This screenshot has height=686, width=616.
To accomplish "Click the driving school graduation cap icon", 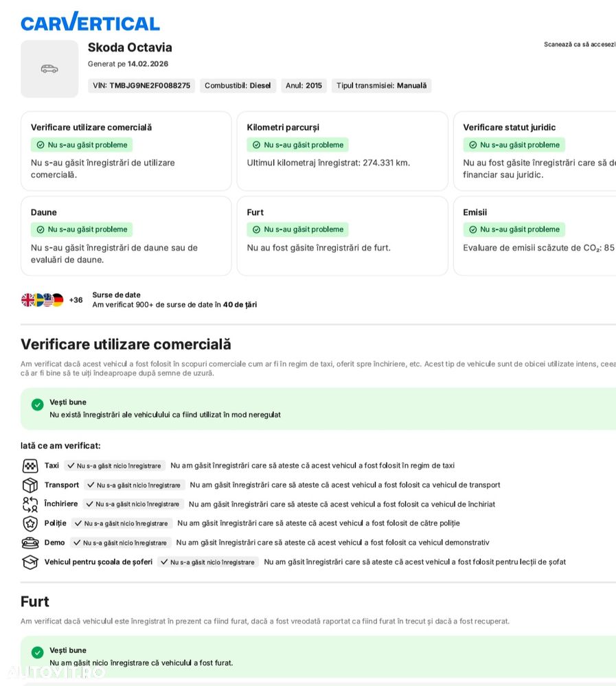I will [x=30, y=562].
